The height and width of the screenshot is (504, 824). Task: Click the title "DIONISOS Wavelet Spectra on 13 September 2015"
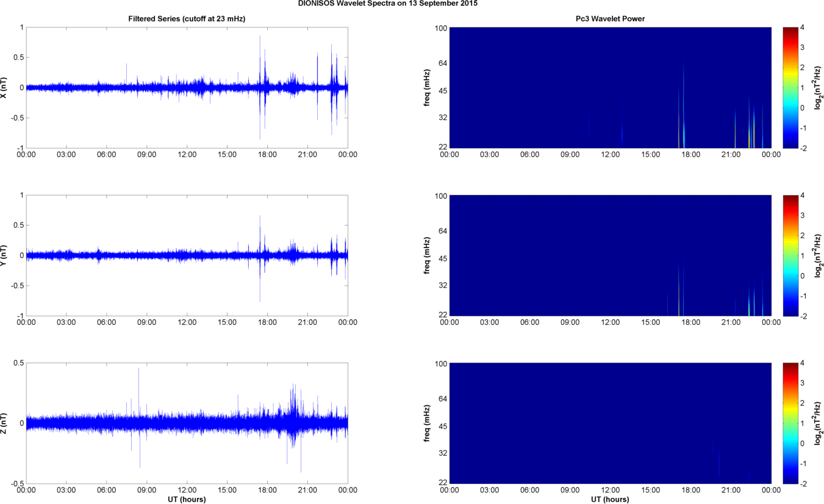388,4
